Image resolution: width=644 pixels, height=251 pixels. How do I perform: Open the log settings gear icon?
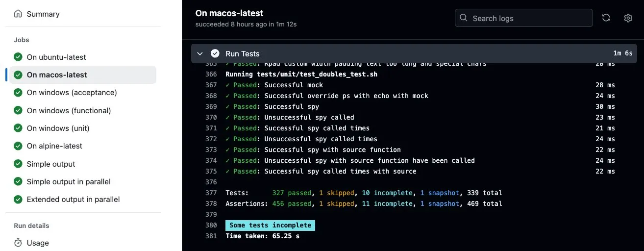[628, 18]
